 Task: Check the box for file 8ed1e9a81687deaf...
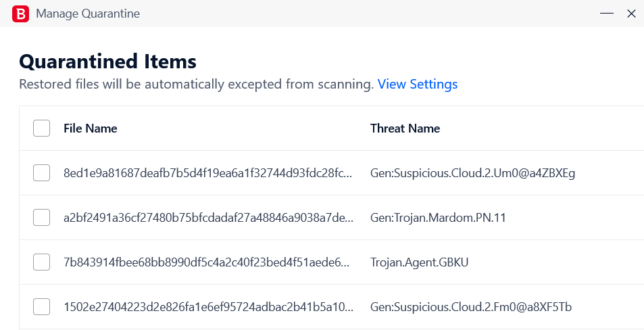point(41,173)
